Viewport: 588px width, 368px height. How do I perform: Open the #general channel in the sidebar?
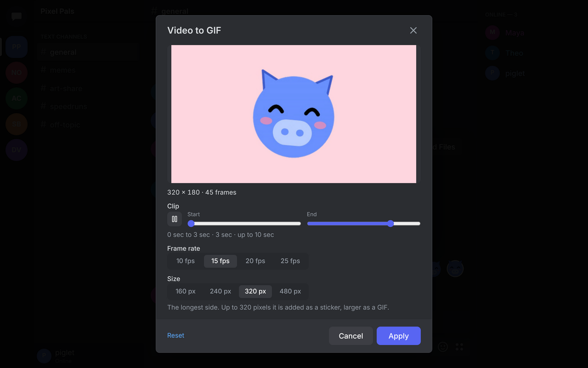pyautogui.click(x=87, y=52)
